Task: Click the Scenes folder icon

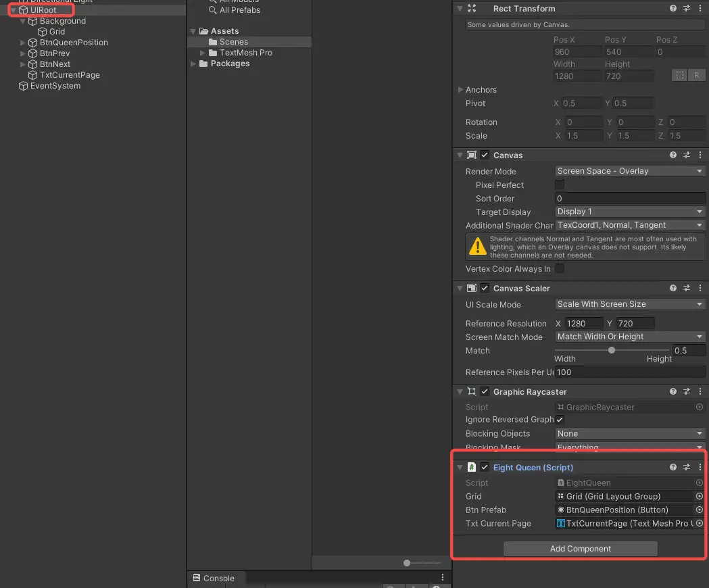Action: pos(213,42)
